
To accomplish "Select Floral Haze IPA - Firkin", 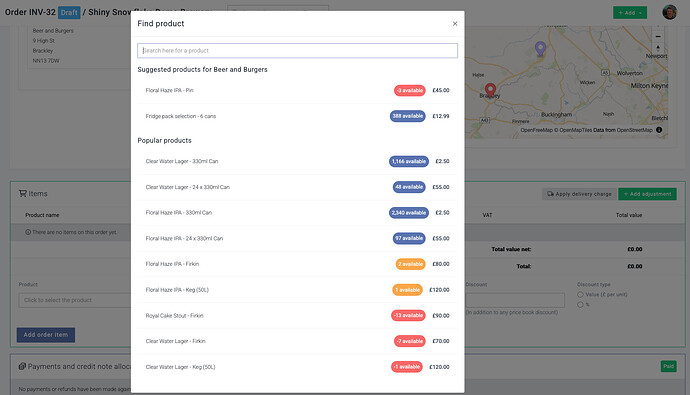I will point(297,264).
